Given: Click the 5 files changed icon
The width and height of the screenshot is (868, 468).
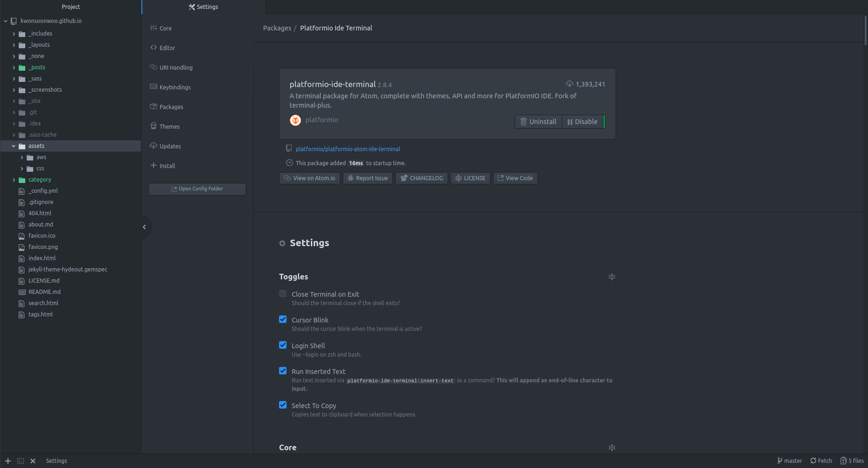Looking at the screenshot, I should click(x=843, y=461).
